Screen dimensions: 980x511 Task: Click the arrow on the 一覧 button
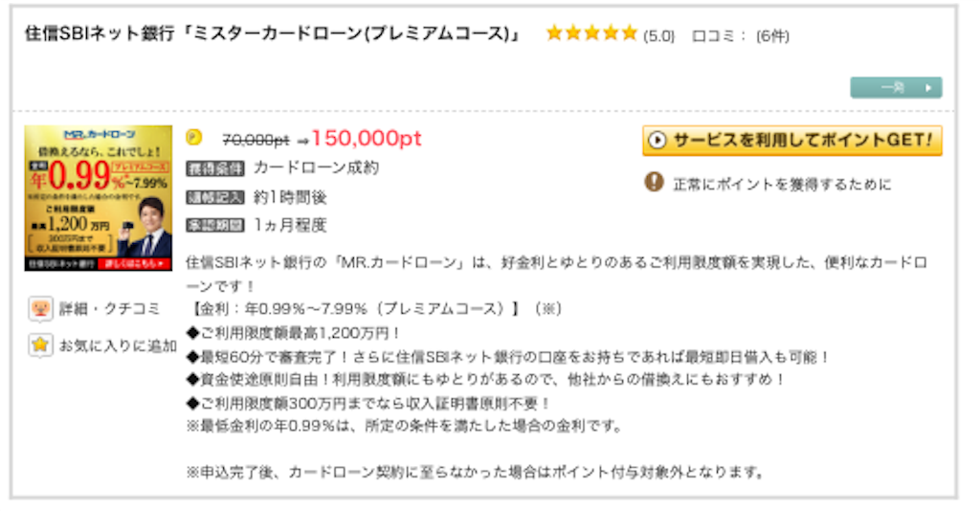(928, 88)
